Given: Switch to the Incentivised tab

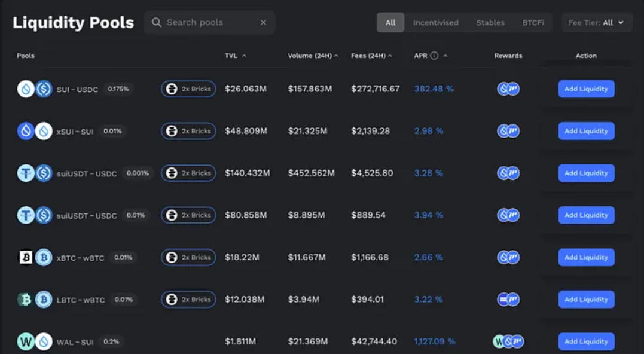Looking at the screenshot, I should click(435, 22).
